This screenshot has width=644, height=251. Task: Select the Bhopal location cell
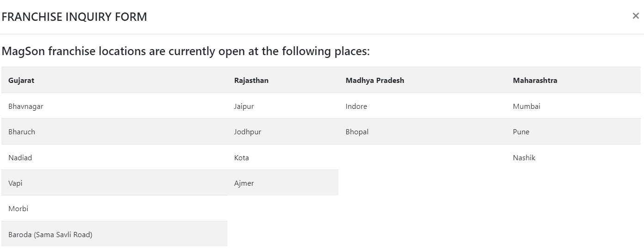coord(422,132)
